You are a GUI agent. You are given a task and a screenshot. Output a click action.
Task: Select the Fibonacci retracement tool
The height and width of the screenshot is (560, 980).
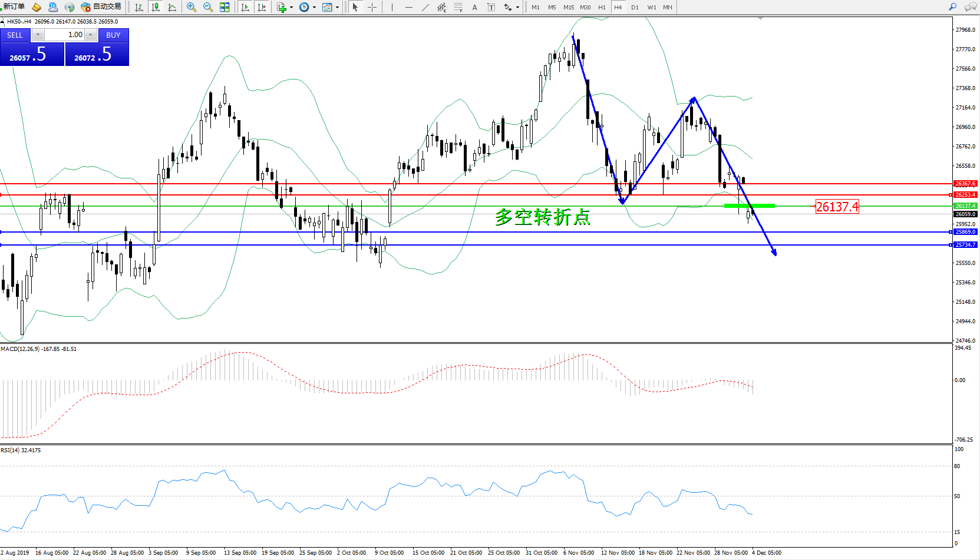458,7
